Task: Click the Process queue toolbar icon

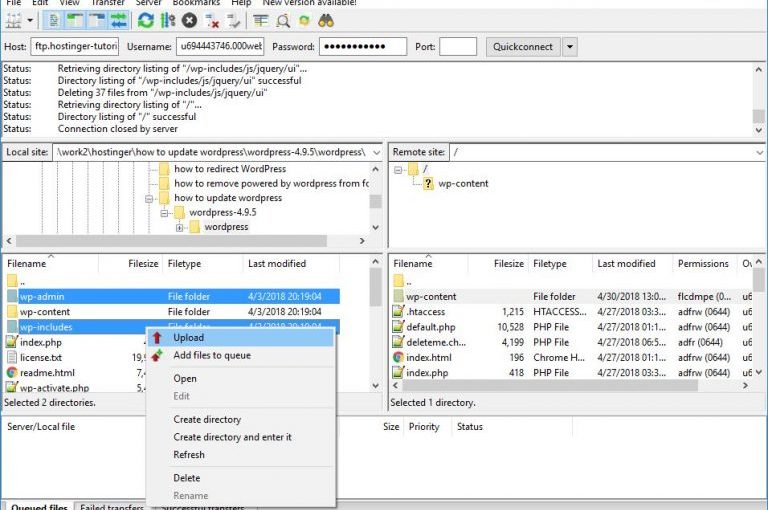Action: pos(167,20)
